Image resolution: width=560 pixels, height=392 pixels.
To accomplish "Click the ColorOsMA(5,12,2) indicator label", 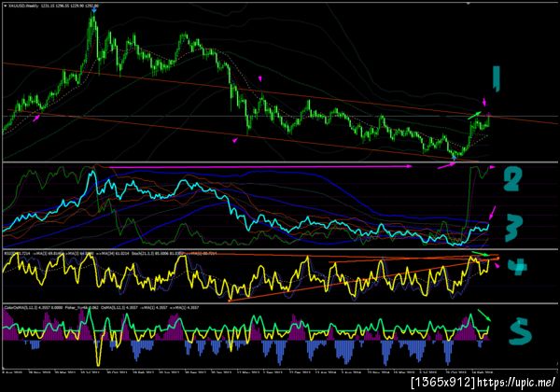I will click(21, 307).
